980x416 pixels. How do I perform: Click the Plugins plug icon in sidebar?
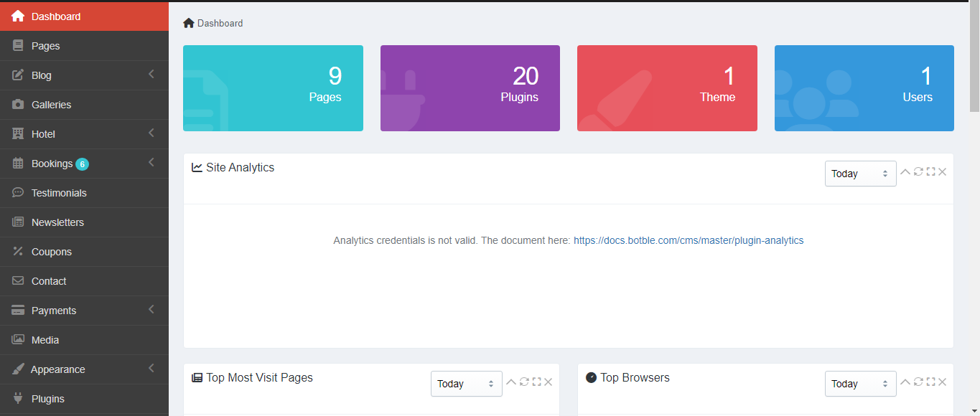coord(18,399)
